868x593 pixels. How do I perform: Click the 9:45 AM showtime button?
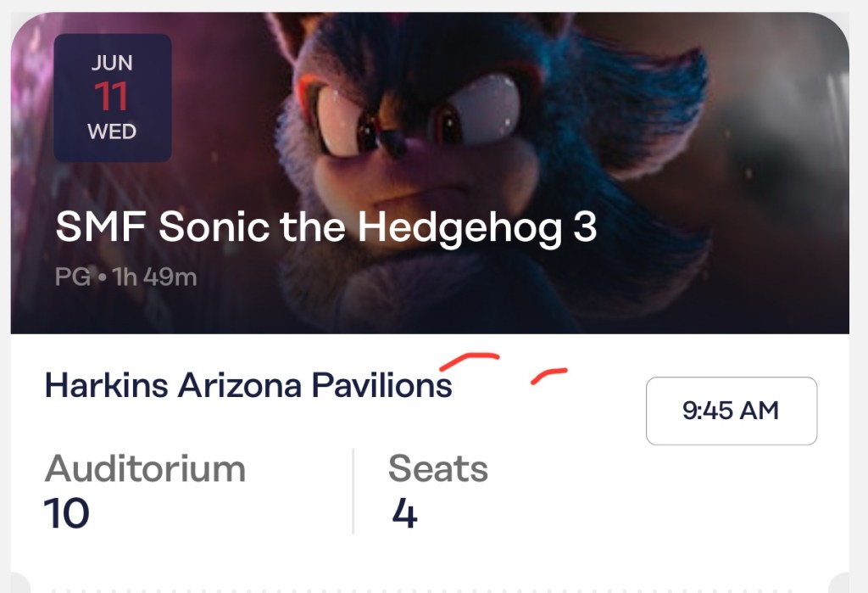pos(731,411)
